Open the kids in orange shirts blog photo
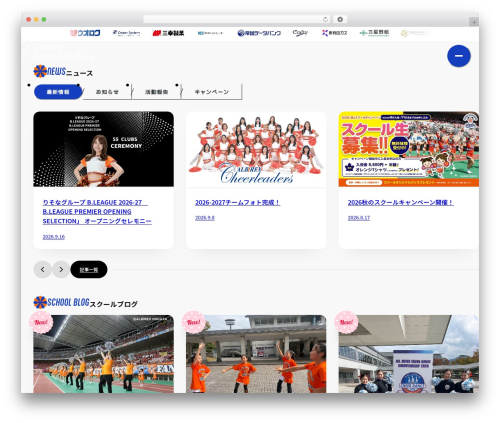This screenshot has height=423, width=500. (256, 354)
